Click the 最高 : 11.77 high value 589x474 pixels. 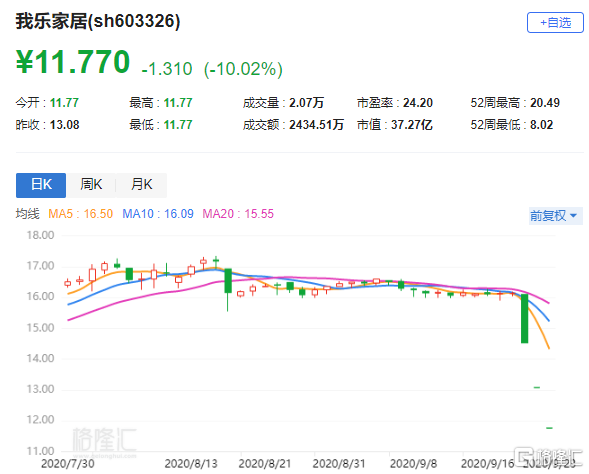click(x=161, y=103)
